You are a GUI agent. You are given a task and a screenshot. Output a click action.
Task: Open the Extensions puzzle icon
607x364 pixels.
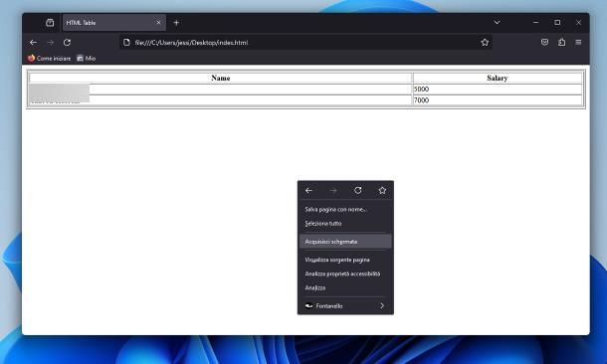click(561, 42)
